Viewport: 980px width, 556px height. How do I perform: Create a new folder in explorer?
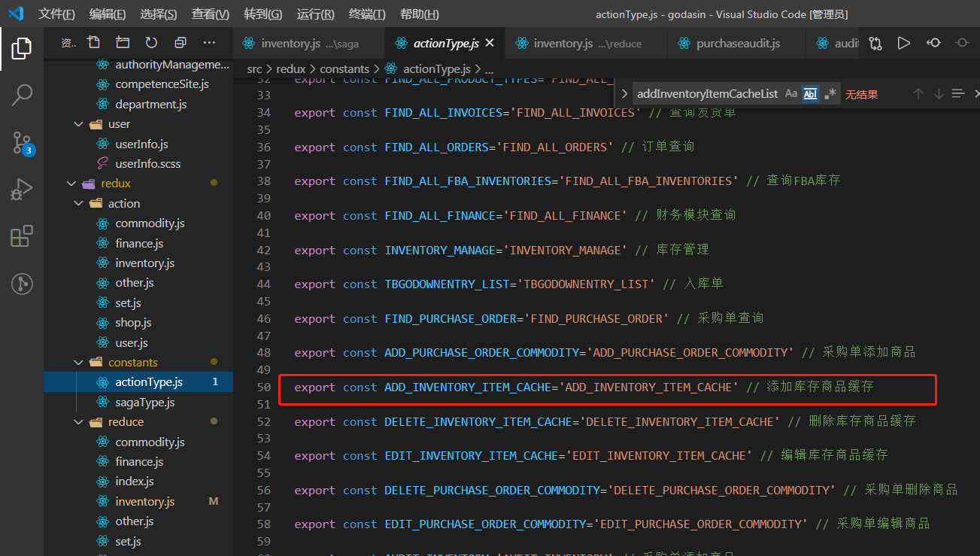pos(123,43)
